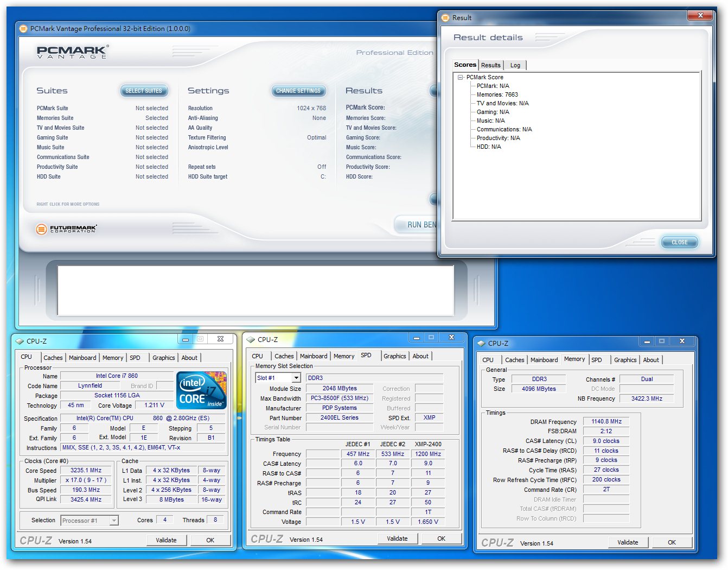
Task: Close the CPU-Z SPD window
Action: [x=451, y=338]
